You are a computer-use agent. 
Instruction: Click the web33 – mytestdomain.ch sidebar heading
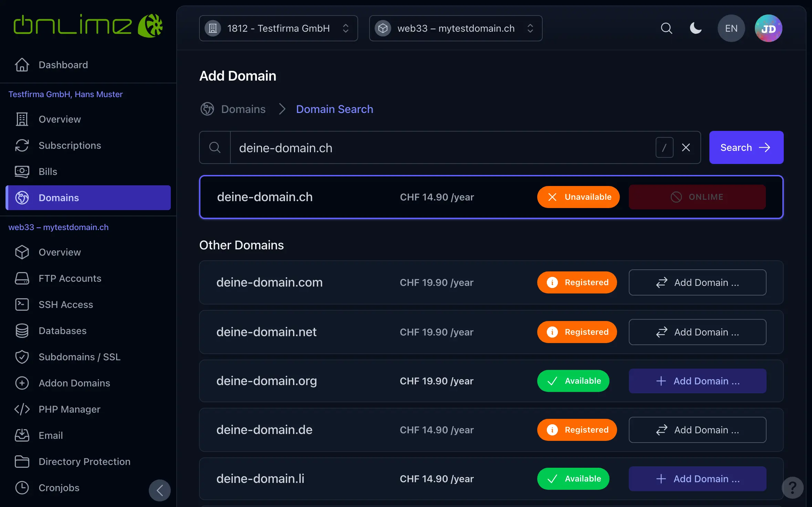59,227
